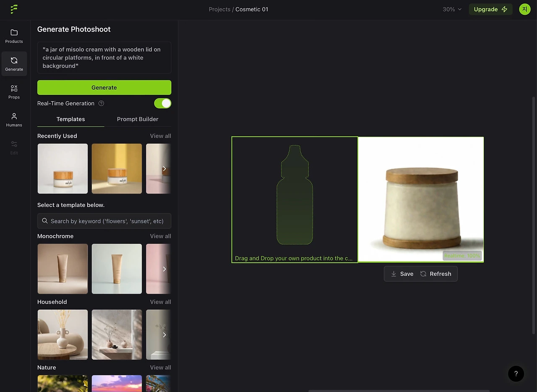Screen dimensions: 537x392
Task: Toggle Real-Time Generation switch
Action: tap(163, 103)
